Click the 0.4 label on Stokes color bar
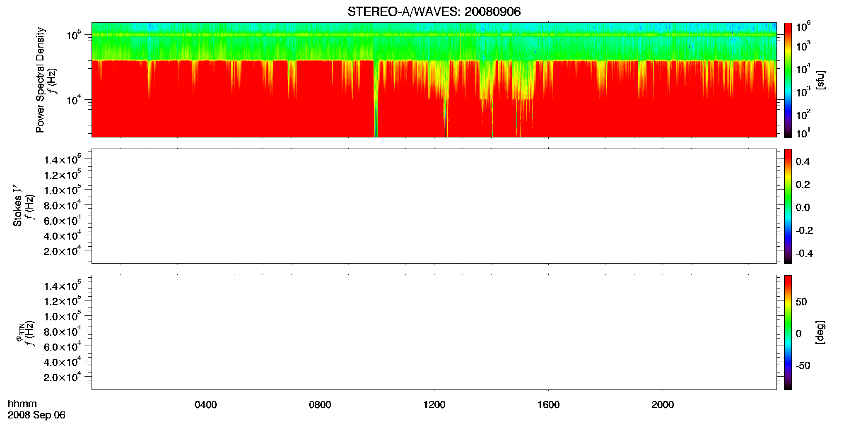The height and width of the screenshot is (447, 868). click(803, 162)
